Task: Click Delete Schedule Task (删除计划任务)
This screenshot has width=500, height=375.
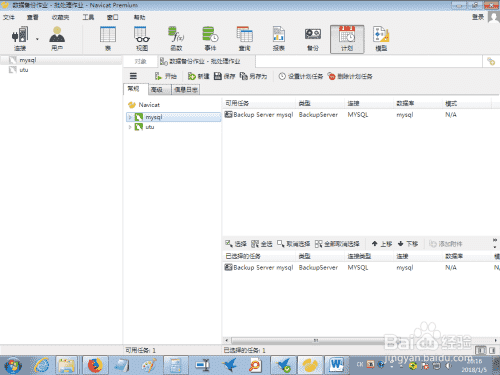Action: click(x=350, y=76)
